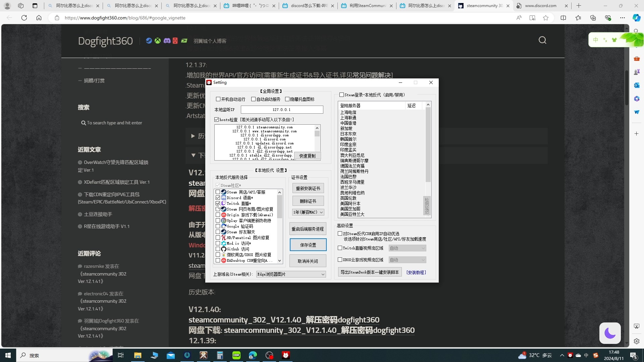Viewport: 644px width, 362px height.
Task: Open 安装教程 link
Action: click(x=416, y=273)
